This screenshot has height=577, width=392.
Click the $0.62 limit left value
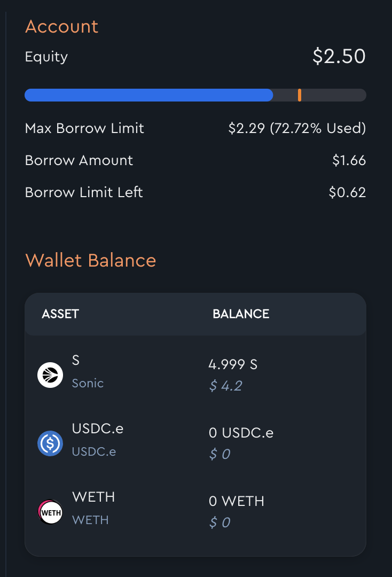coord(347,192)
